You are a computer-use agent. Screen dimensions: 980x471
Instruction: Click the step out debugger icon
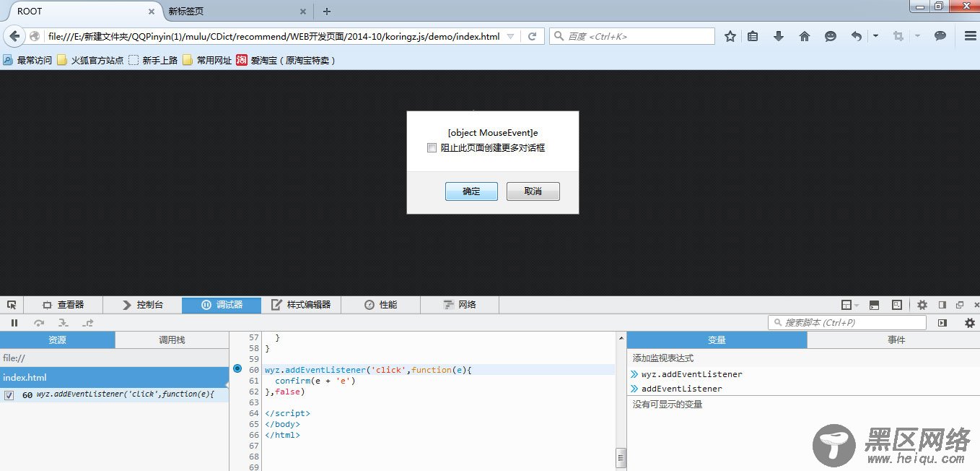pos(88,323)
